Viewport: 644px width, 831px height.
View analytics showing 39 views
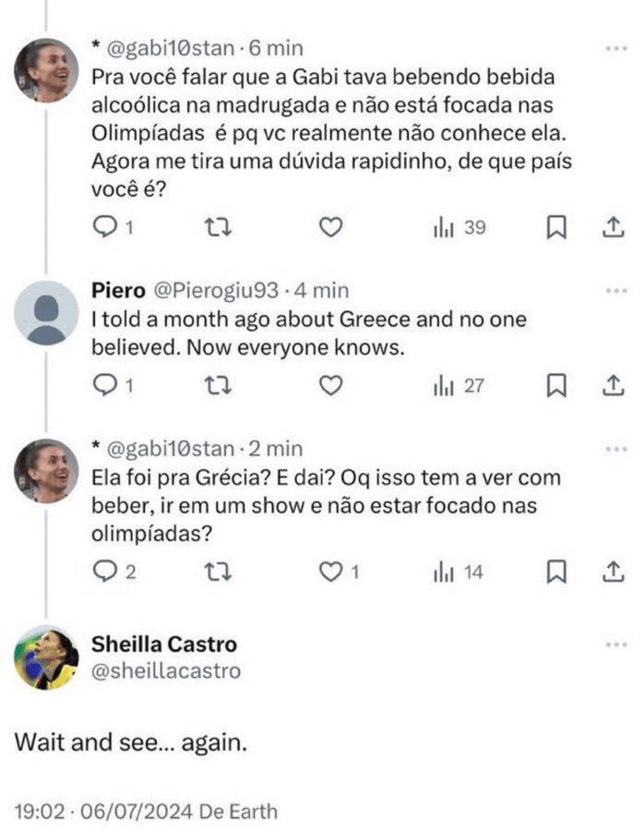click(459, 227)
